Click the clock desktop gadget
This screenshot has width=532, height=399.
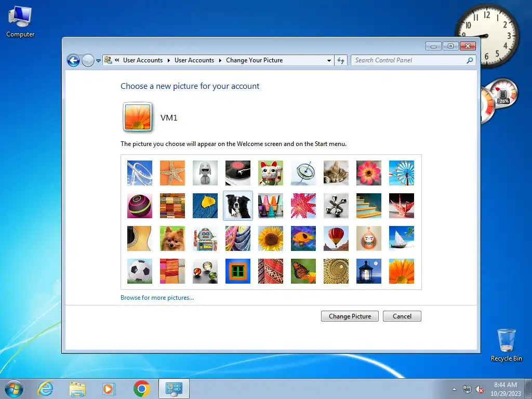pos(487,36)
